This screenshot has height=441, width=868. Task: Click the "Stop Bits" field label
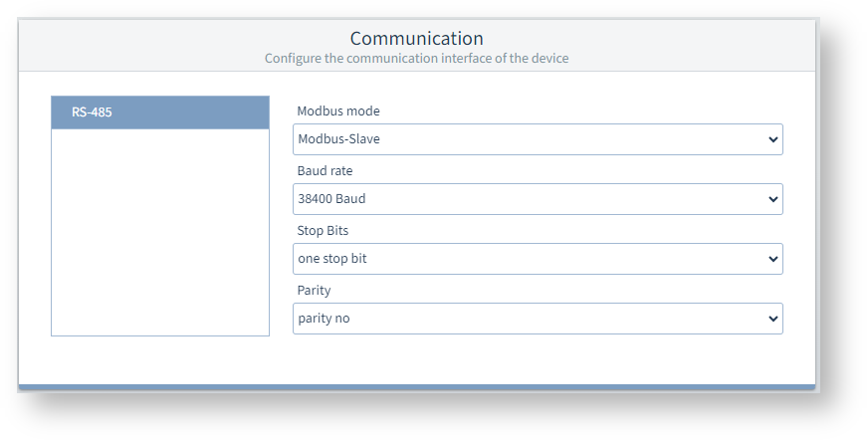[323, 231]
